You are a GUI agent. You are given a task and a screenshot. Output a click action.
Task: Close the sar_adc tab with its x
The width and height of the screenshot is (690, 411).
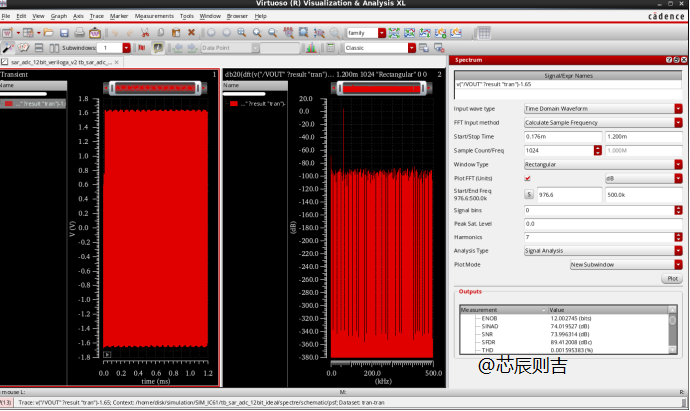point(117,62)
